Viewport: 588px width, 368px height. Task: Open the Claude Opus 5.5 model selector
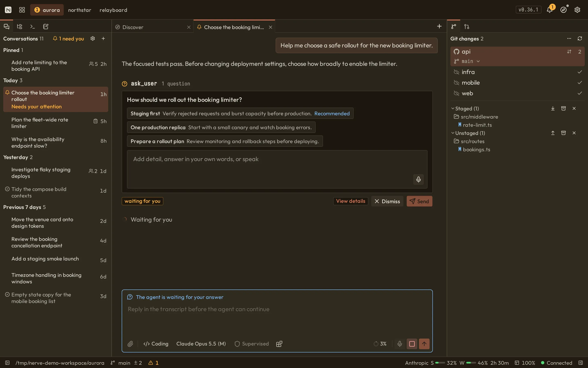tap(201, 344)
